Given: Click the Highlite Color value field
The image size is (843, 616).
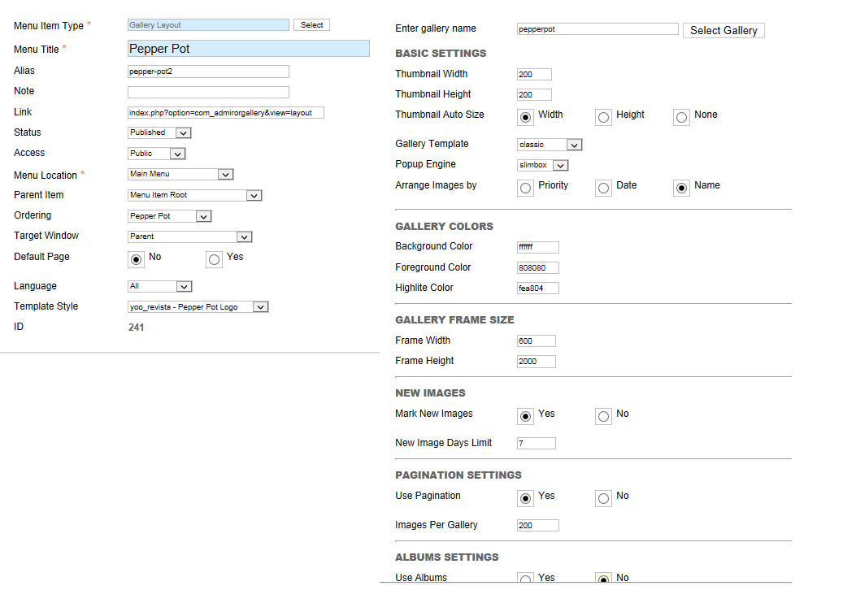Looking at the screenshot, I should click(537, 288).
